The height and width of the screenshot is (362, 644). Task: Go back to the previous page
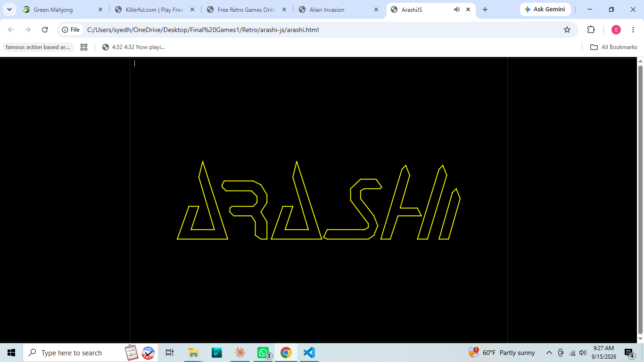11,30
